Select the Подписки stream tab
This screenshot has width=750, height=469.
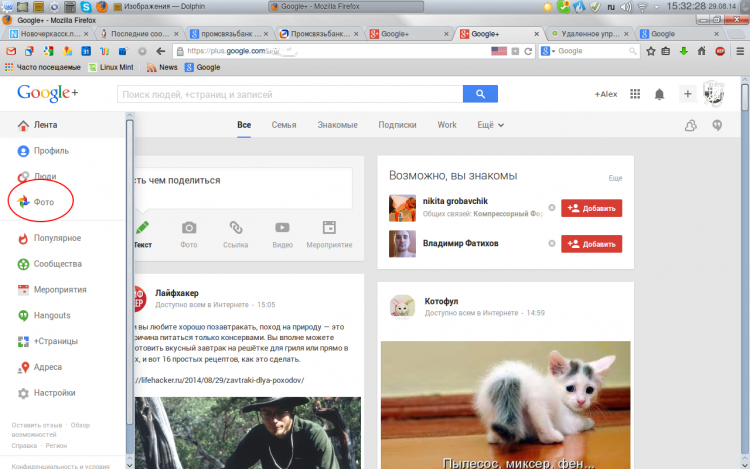pos(397,125)
